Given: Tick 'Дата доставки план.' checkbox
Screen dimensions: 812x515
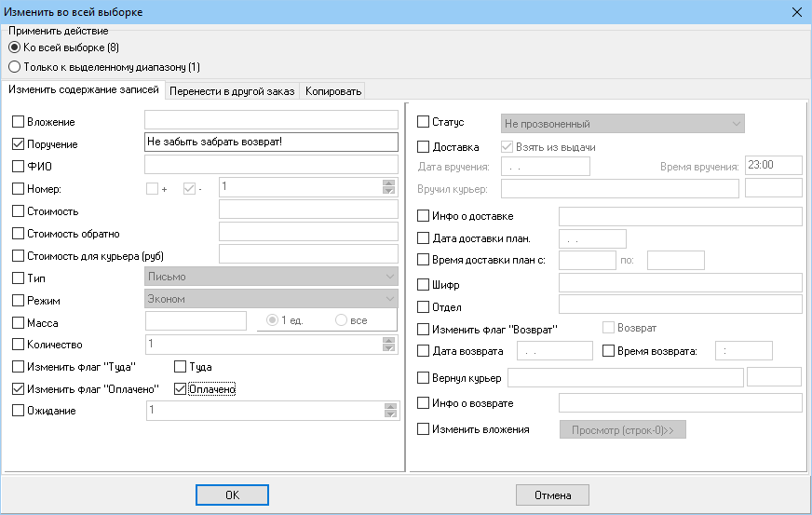Looking at the screenshot, I should click(423, 237).
